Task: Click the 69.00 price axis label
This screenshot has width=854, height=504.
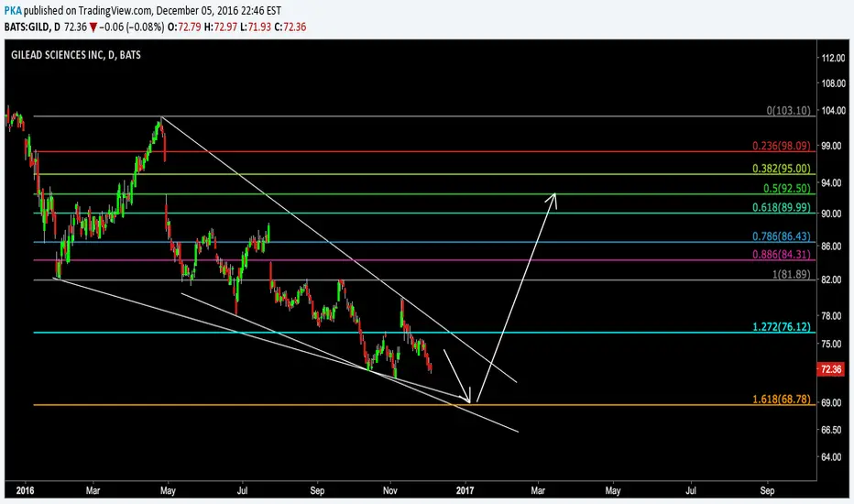Action: pos(832,402)
